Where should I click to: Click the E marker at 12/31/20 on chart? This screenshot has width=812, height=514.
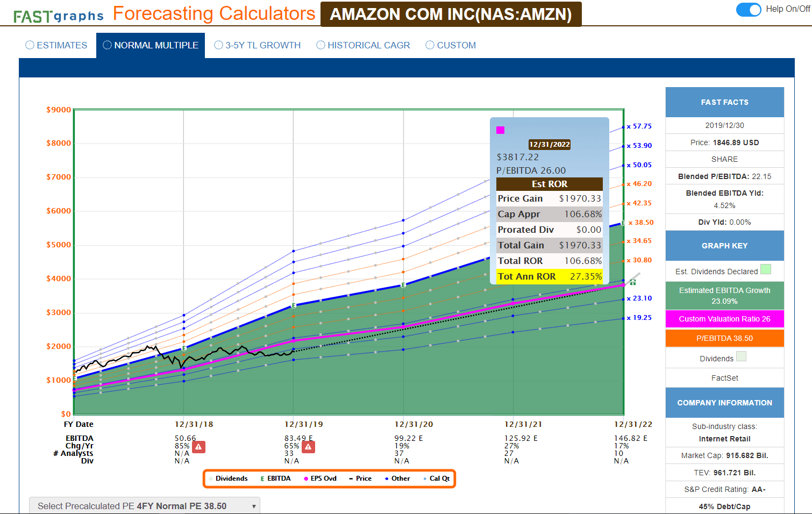coord(403,285)
